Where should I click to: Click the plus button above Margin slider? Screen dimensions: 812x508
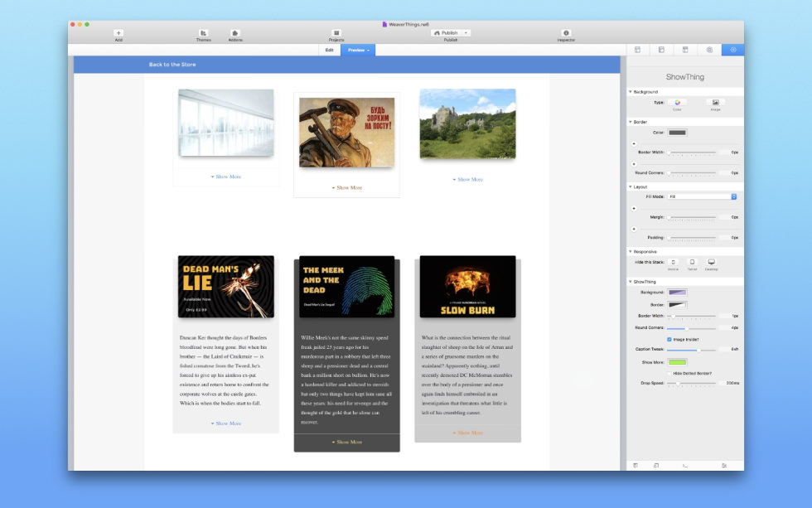click(x=634, y=208)
